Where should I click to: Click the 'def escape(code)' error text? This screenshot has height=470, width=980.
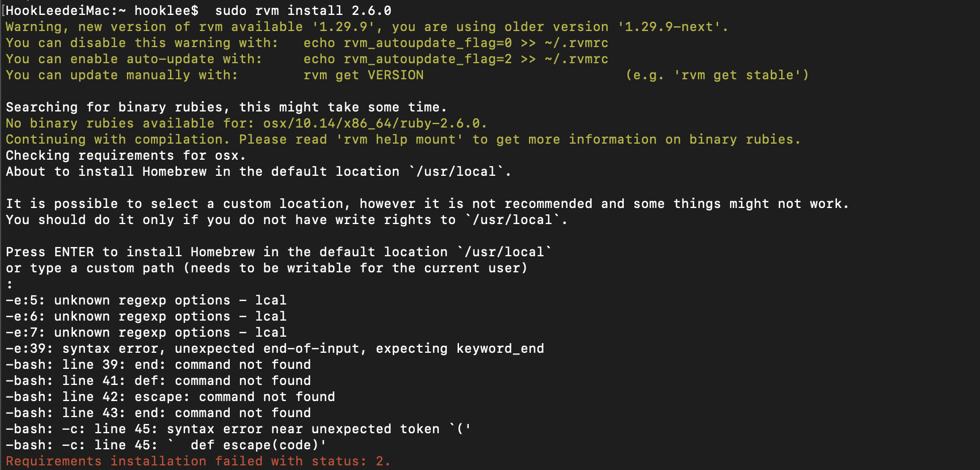click(254, 445)
